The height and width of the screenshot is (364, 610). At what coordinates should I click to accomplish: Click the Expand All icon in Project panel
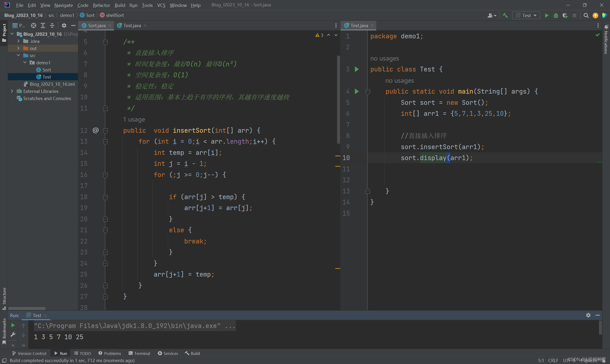click(43, 25)
